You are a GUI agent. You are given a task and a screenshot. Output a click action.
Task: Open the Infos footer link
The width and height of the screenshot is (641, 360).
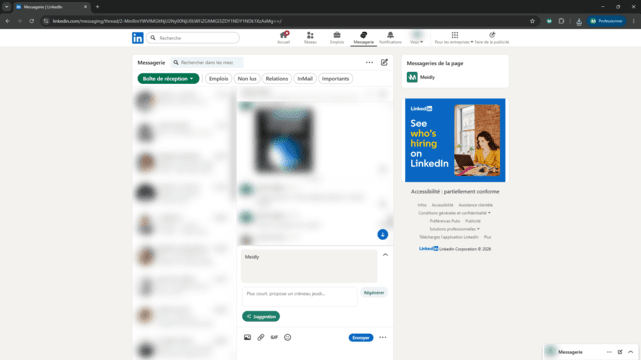(422, 205)
